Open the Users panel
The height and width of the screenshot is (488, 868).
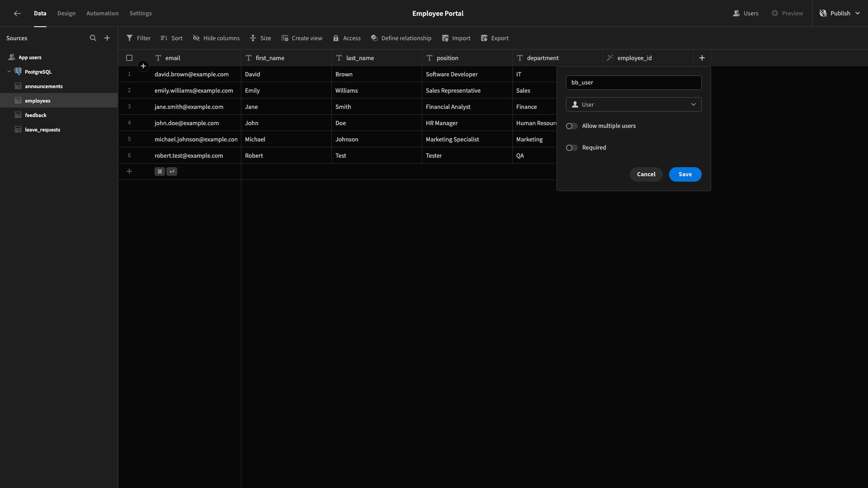[x=745, y=14]
